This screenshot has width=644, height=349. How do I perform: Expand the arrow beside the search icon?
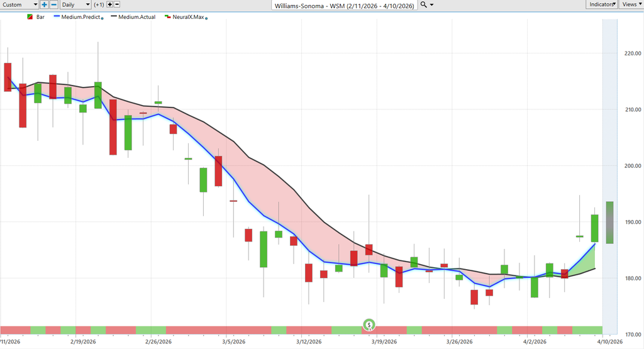coord(431,5)
